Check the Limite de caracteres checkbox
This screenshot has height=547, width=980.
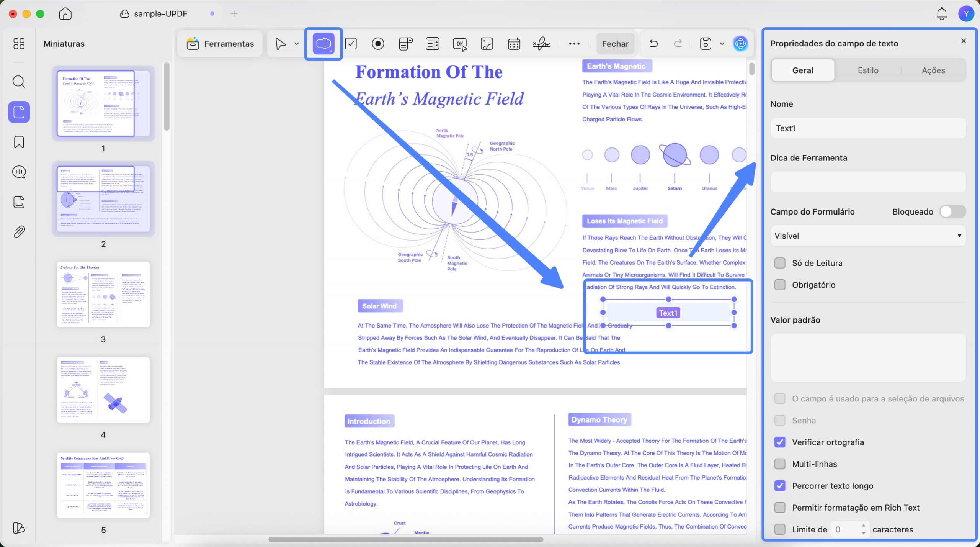click(780, 529)
